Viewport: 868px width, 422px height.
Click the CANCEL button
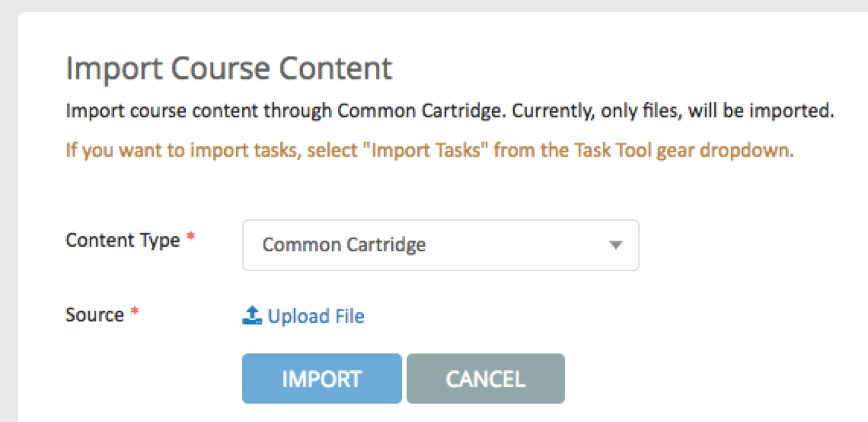485,379
